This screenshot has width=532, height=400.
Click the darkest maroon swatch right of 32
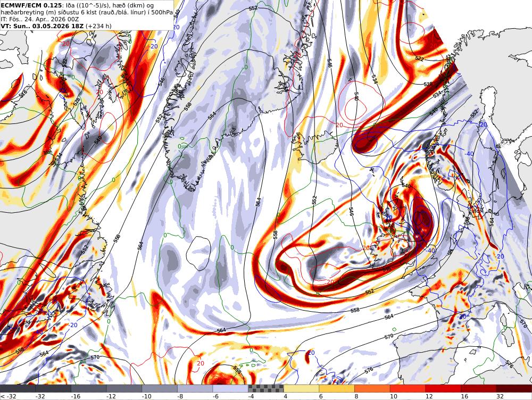click(514, 388)
